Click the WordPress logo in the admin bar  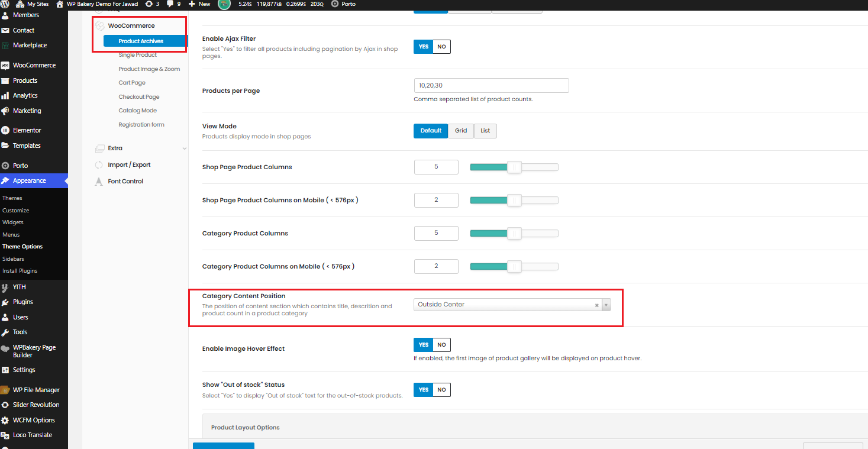click(5, 4)
